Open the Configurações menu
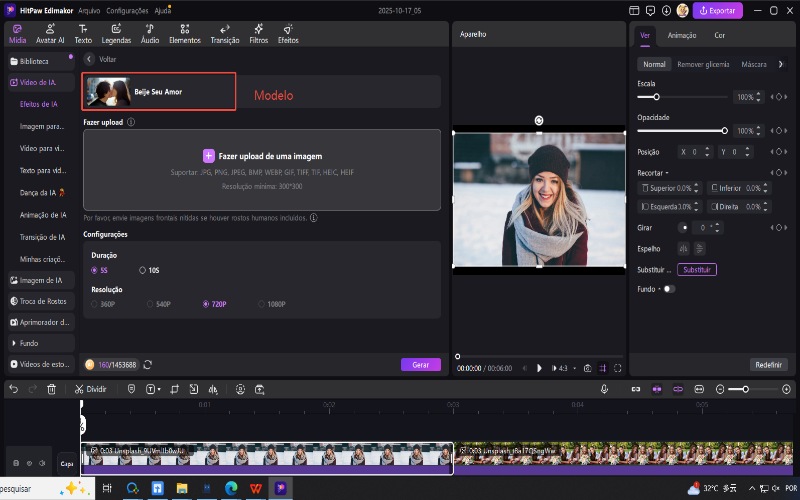The height and width of the screenshot is (500, 800). 127,10
